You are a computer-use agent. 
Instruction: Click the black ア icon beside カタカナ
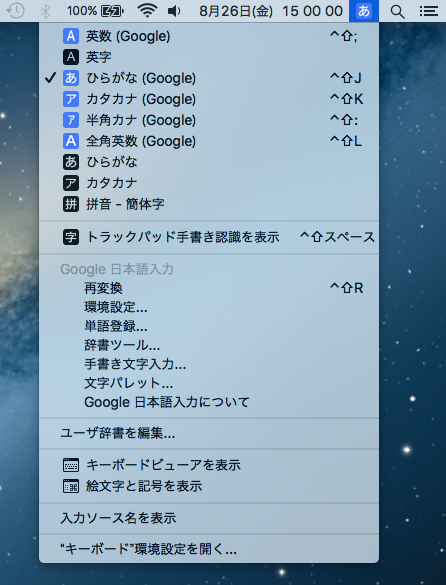point(71,183)
